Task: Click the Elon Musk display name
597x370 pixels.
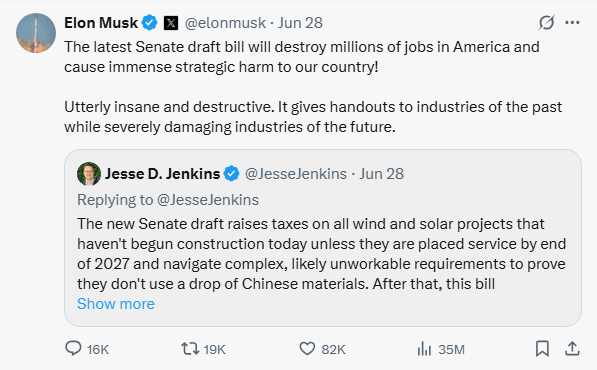Action: (x=101, y=23)
